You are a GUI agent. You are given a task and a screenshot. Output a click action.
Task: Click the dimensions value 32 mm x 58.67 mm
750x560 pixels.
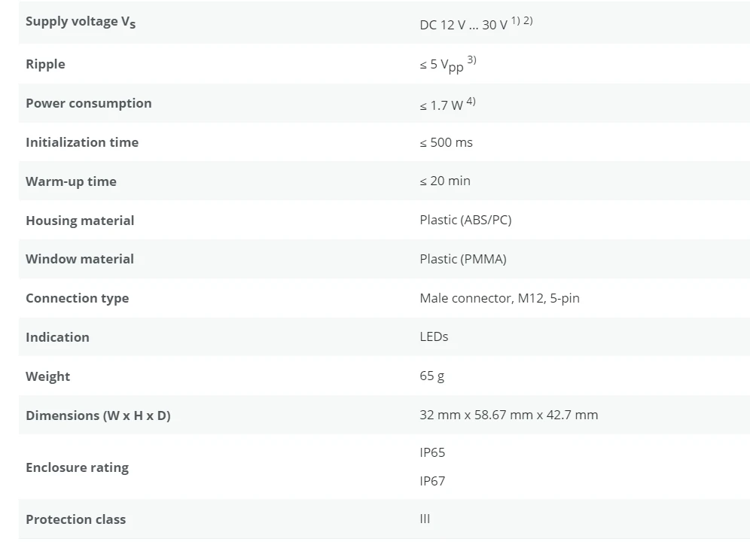509,415
